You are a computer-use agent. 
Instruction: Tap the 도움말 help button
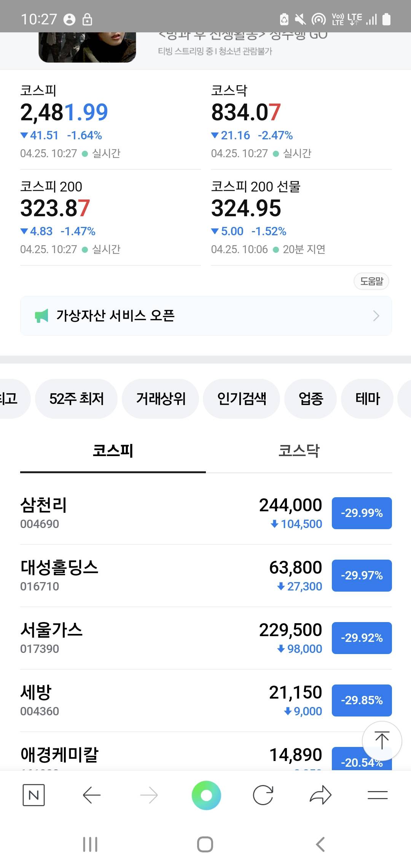coord(371,281)
